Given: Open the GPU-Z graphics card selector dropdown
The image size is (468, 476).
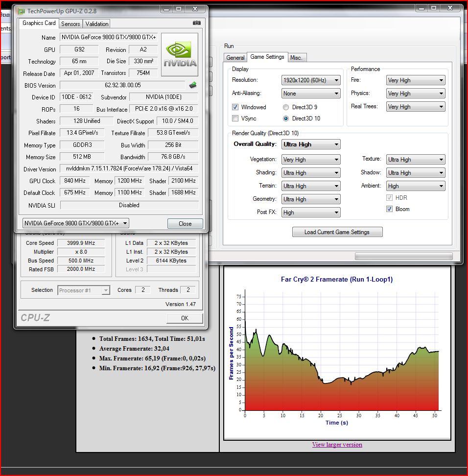Looking at the screenshot, I should (75, 223).
